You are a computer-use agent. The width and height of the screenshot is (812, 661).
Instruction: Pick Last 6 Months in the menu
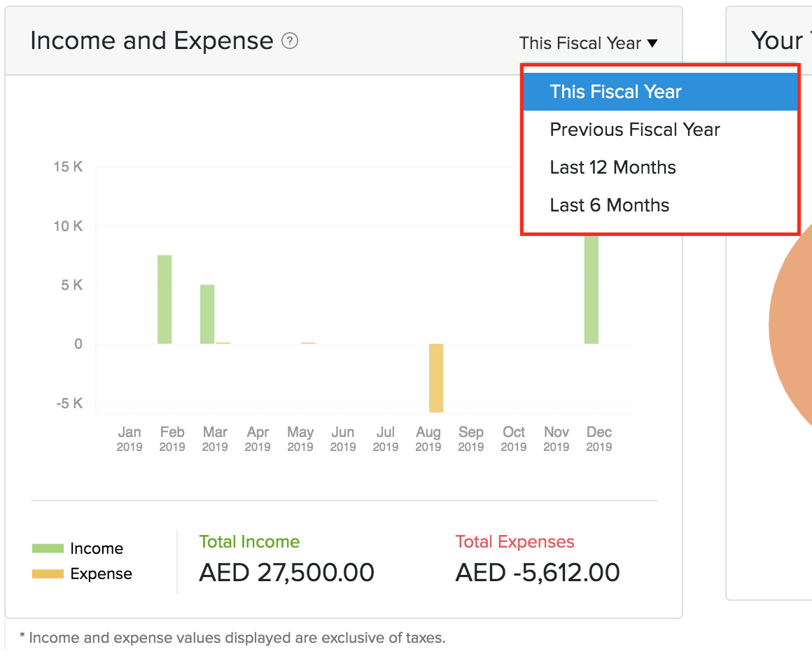609,205
